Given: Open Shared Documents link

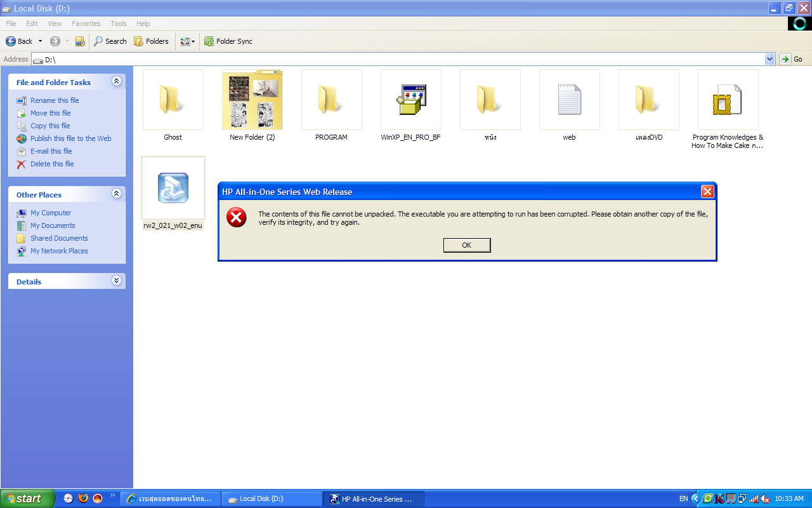Looking at the screenshot, I should click(x=59, y=238).
